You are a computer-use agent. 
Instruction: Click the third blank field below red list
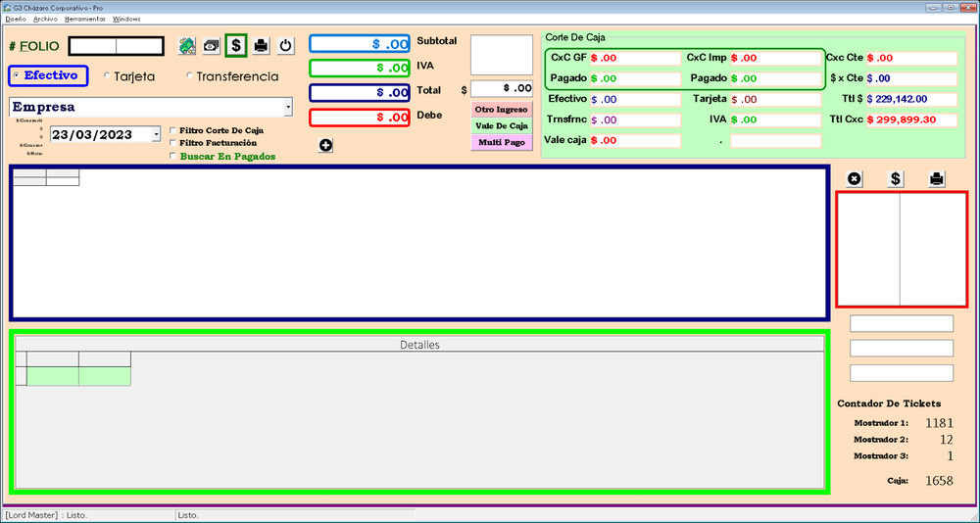coord(902,373)
